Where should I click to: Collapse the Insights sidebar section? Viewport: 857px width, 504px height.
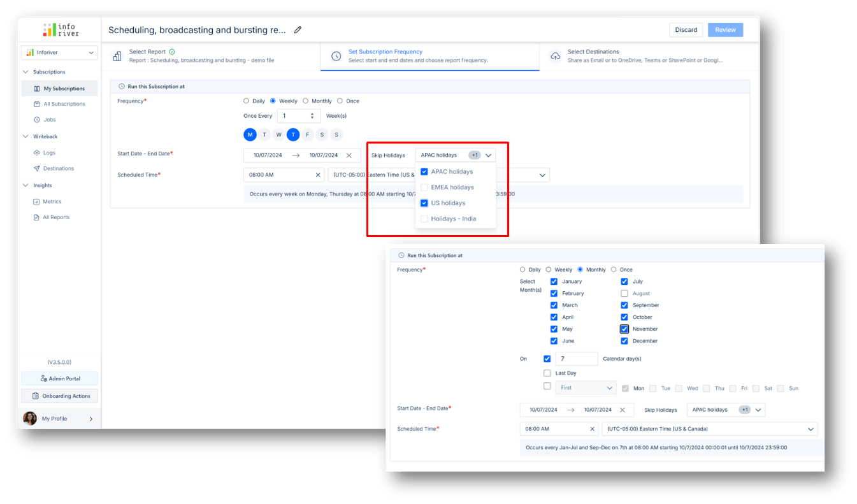tap(26, 185)
